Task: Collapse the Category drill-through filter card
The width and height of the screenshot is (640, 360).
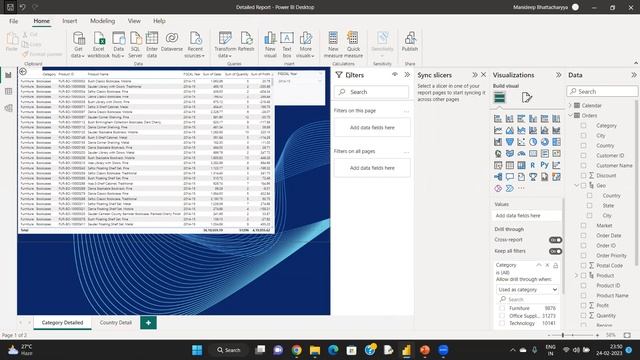Action: coord(539,265)
